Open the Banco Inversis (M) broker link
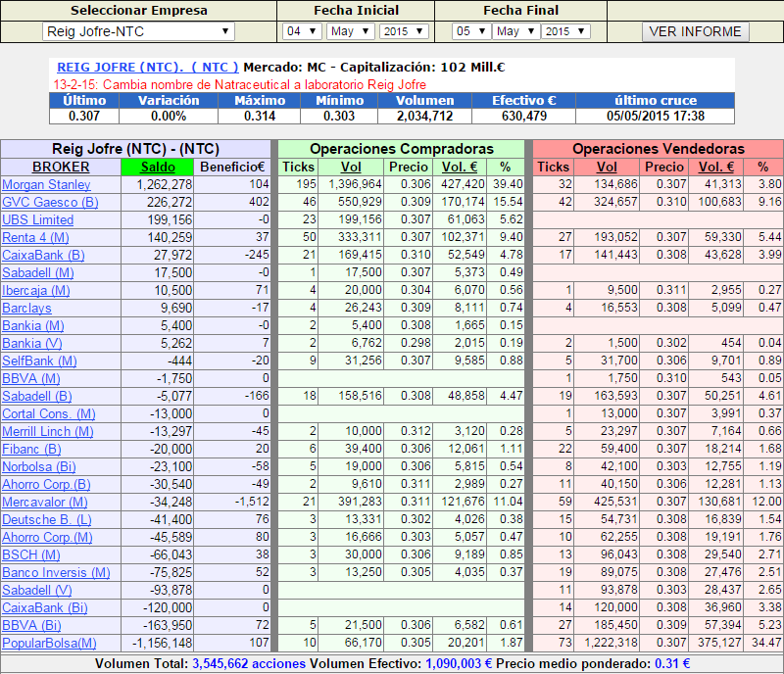Screen dimensions: 784x674 [x=56, y=572]
